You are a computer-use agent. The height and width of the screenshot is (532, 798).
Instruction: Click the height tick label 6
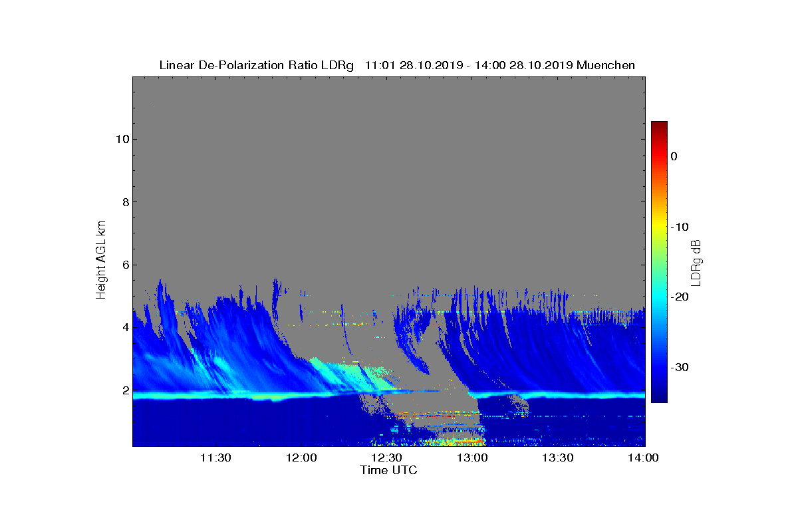pos(124,265)
